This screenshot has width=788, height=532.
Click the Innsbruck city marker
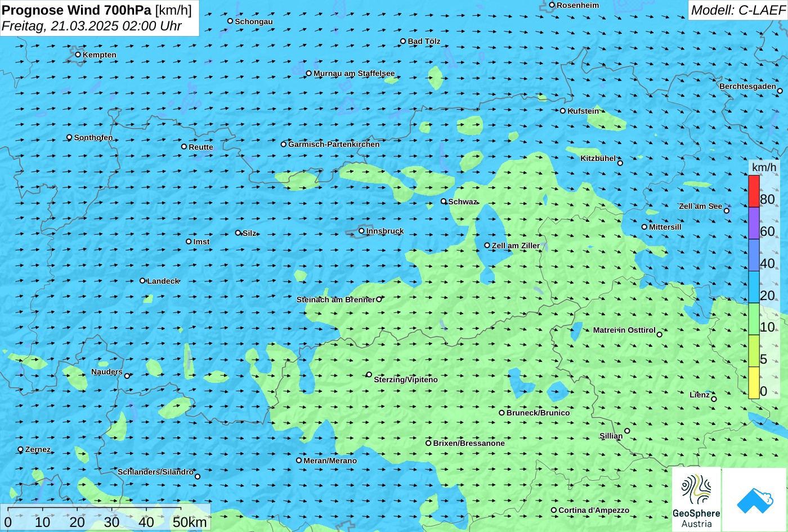(361, 231)
